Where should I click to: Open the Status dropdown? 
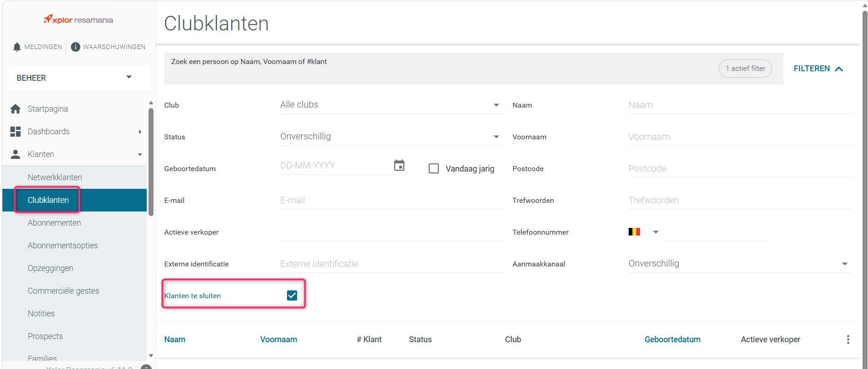click(x=392, y=137)
